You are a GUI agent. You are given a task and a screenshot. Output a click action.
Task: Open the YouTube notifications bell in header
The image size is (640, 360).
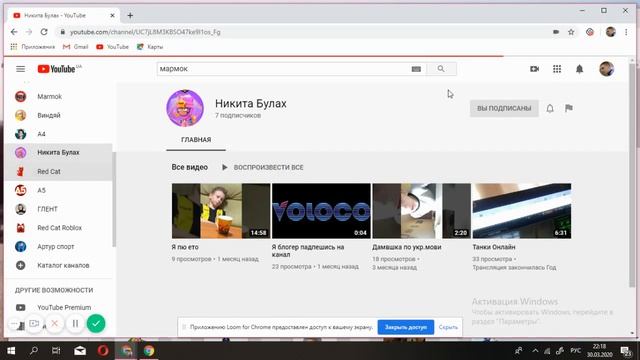coord(579,69)
